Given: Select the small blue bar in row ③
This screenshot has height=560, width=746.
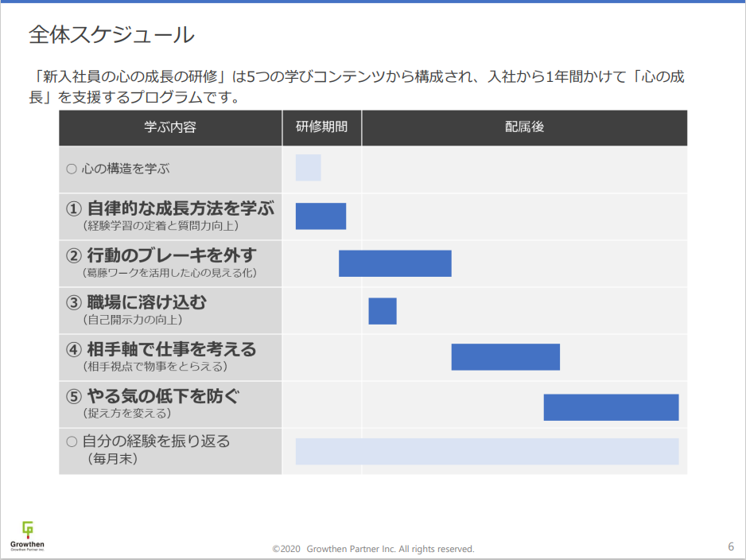Looking at the screenshot, I should pyautogui.click(x=382, y=310).
